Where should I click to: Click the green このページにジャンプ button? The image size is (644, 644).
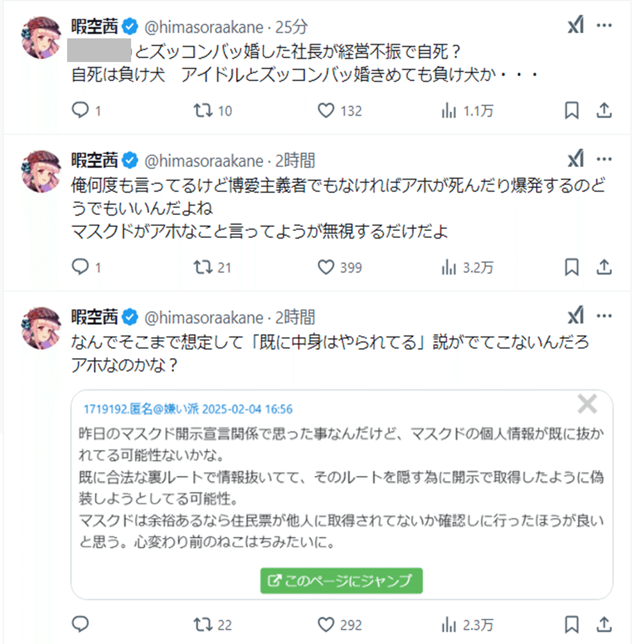tap(342, 580)
